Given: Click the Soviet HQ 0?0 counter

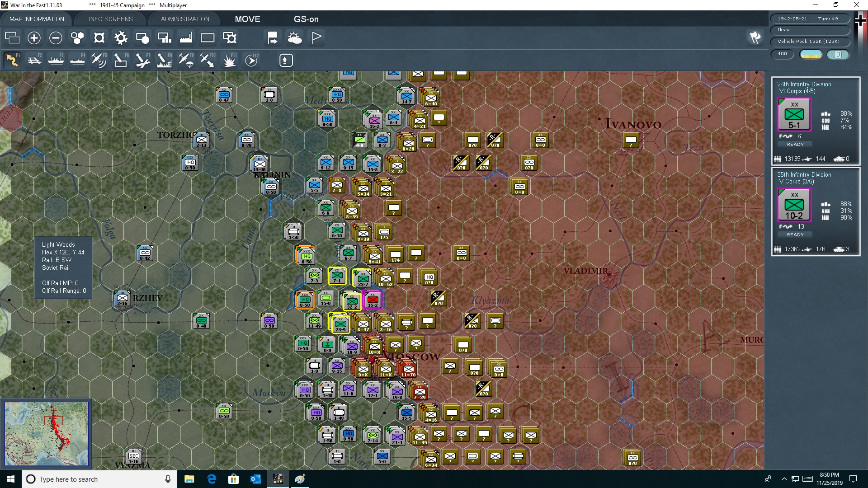Looking at the screenshot, I should (429, 277).
